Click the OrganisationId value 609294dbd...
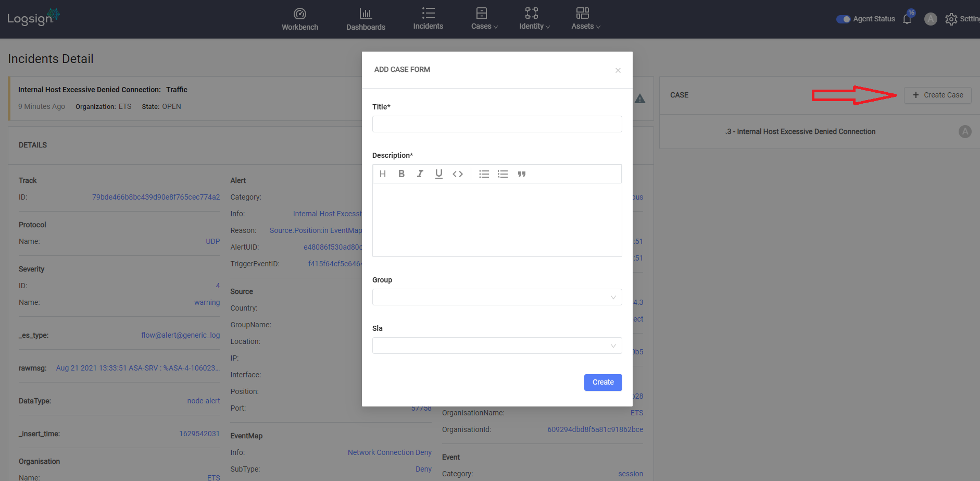The image size is (980, 481). pos(595,429)
